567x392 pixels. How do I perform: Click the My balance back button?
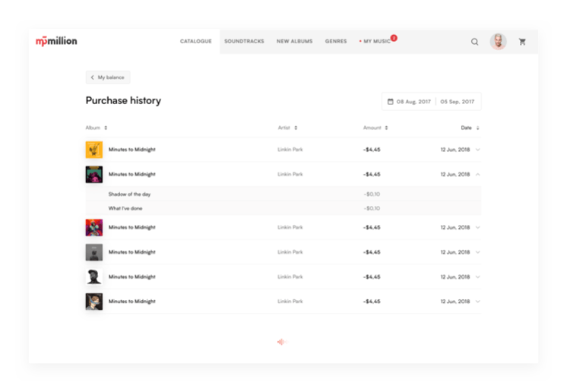107,77
